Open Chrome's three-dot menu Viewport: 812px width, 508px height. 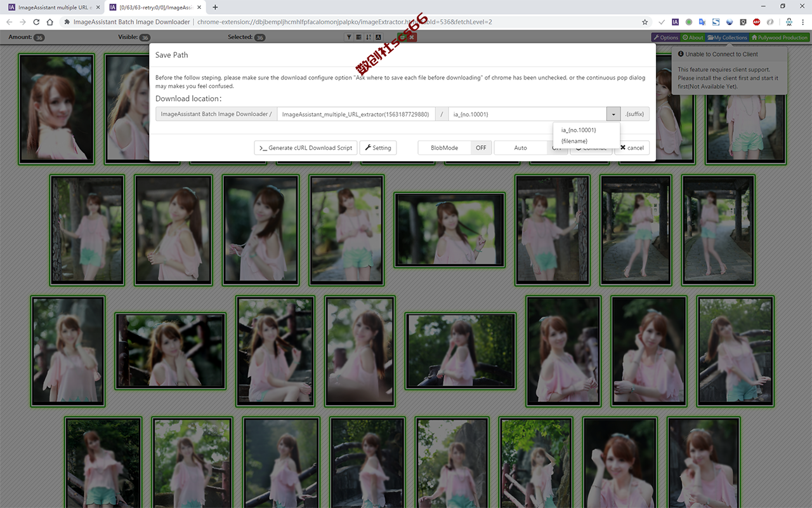click(802, 22)
